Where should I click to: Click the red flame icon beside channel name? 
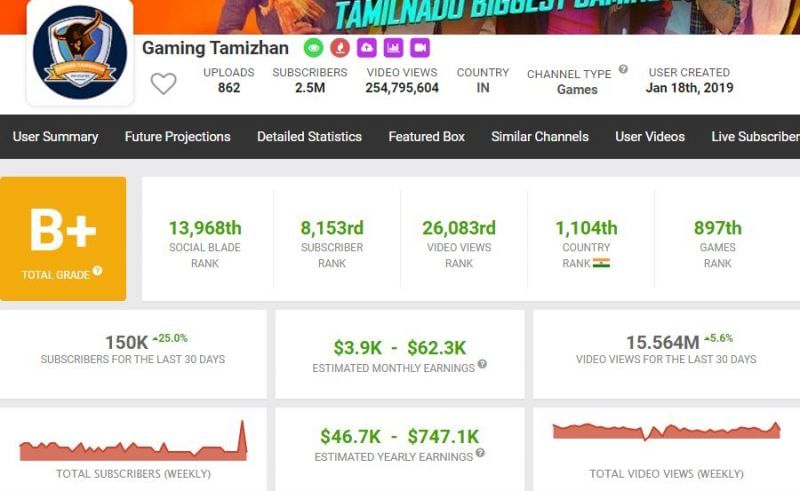tap(340, 48)
